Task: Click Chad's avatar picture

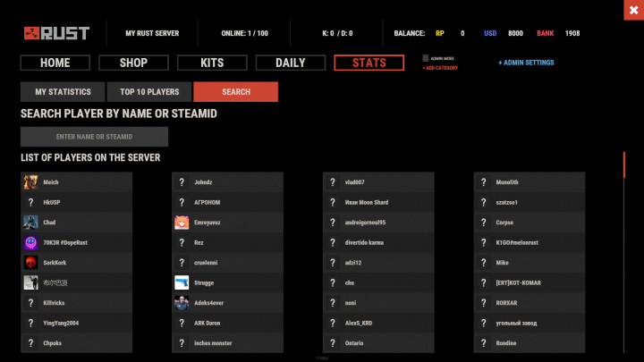Action: (x=30, y=222)
